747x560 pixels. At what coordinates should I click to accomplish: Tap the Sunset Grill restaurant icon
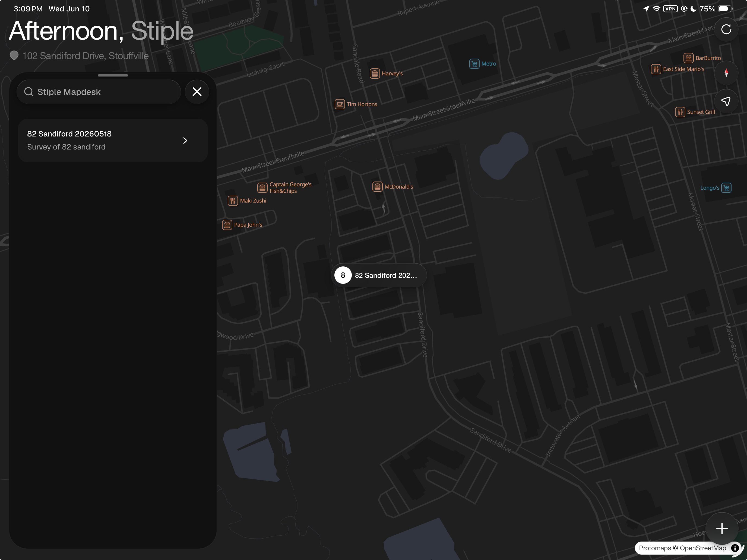click(680, 112)
